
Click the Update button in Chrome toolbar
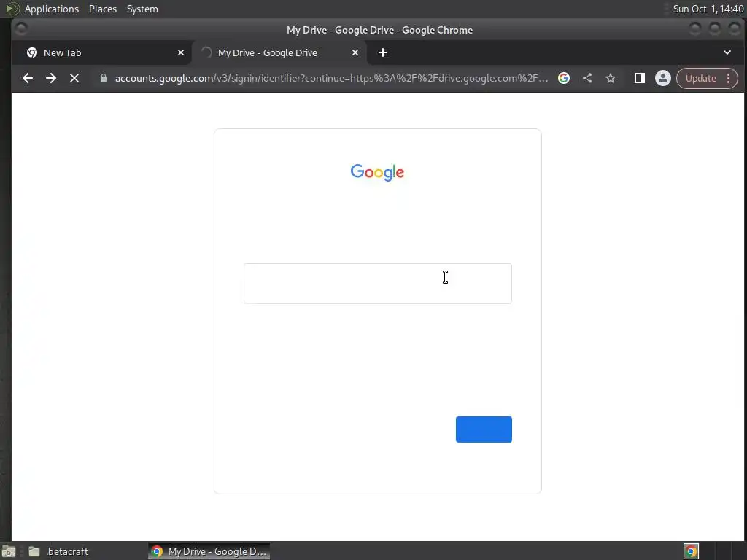coord(700,78)
